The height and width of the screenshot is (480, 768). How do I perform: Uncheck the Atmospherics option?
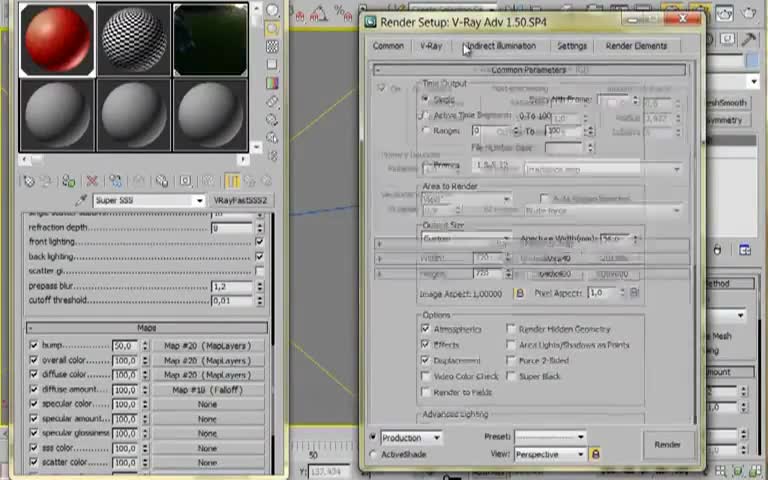click(425, 328)
